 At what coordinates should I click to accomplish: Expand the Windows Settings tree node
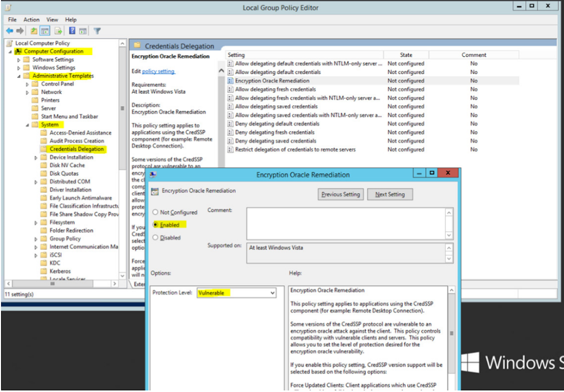(x=19, y=68)
